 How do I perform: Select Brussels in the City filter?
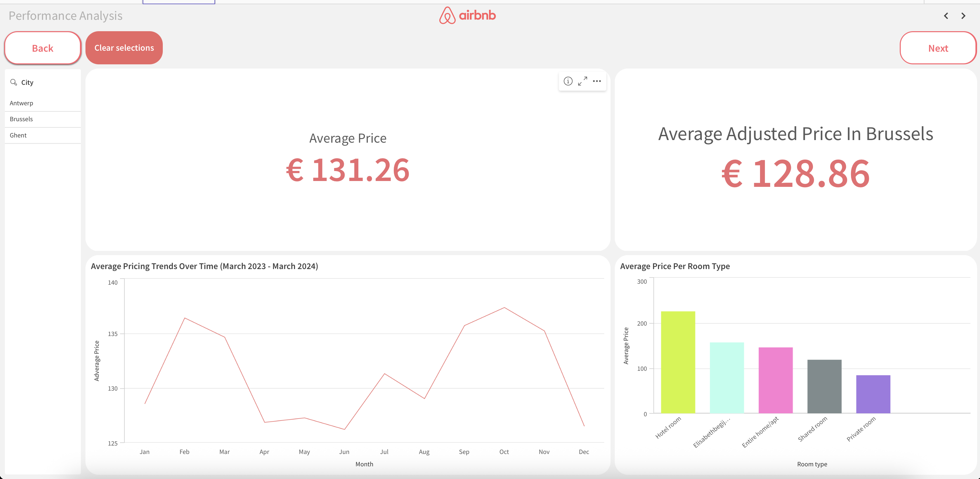21,119
